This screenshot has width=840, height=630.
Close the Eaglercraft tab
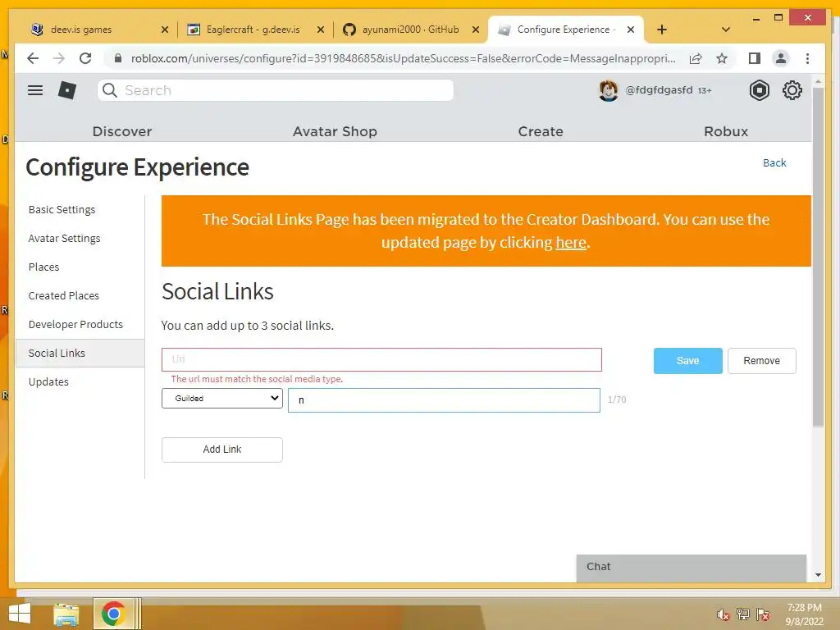pos(321,30)
